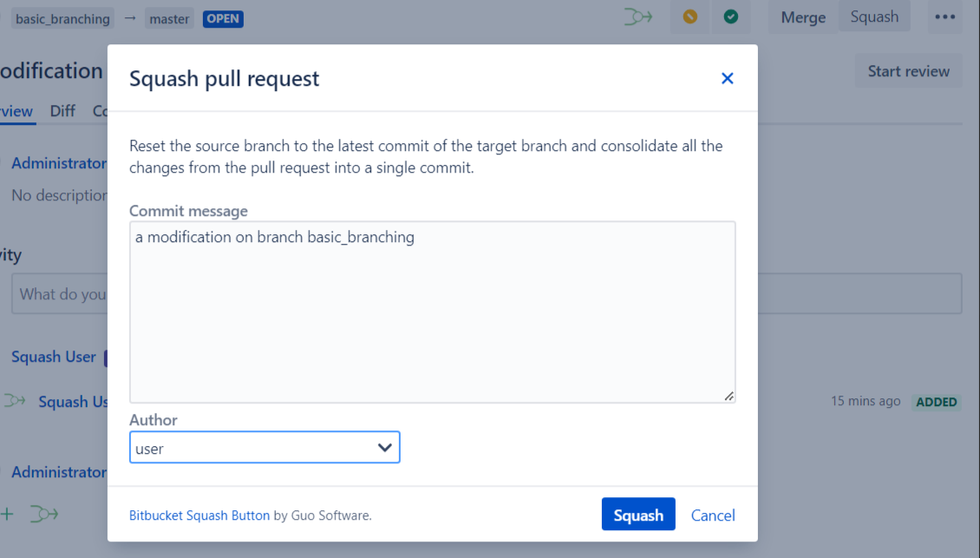The image size is (980, 558).
Task: Click the Start review button
Action: pyautogui.click(x=908, y=71)
